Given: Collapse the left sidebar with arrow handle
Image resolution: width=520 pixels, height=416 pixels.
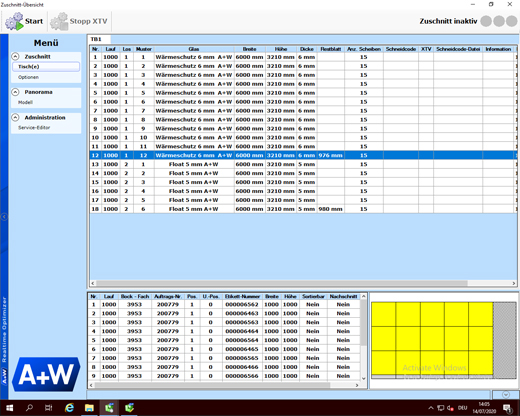Looking at the screenshot, I should click(4, 217).
